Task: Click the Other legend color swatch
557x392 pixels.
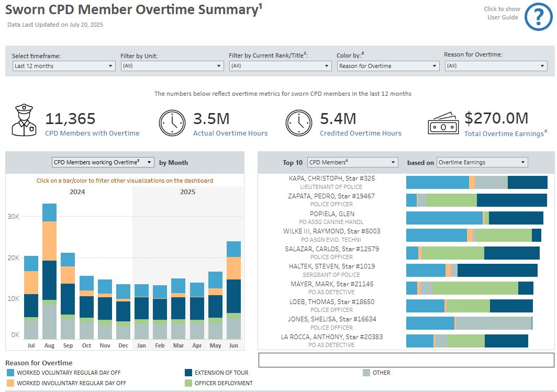Action: [366, 373]
